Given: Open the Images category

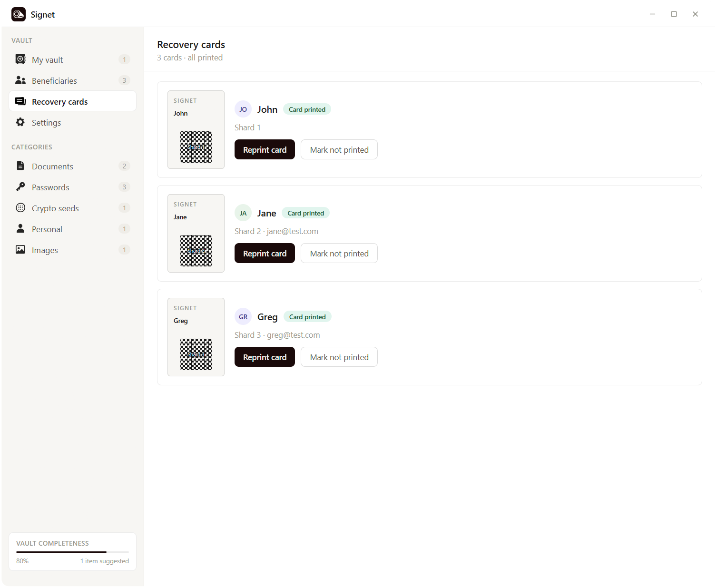Looking at the screenshot, I should (x=73, y=250).
